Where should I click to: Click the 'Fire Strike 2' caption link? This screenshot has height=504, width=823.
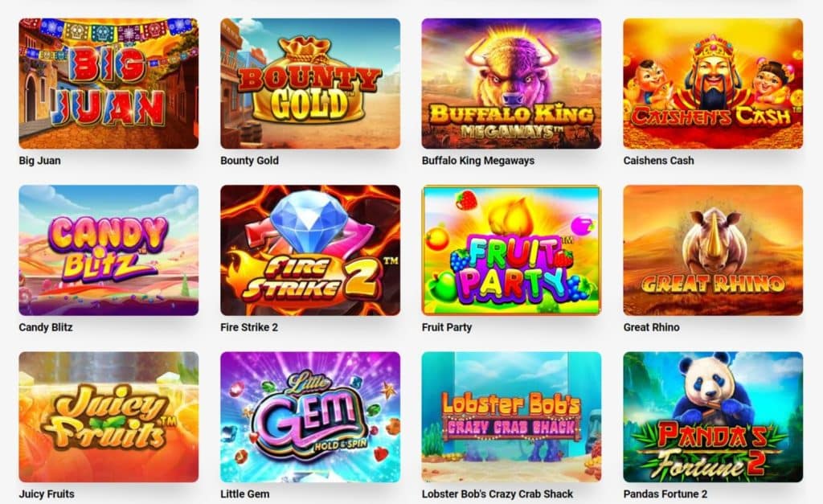point(249,328)
